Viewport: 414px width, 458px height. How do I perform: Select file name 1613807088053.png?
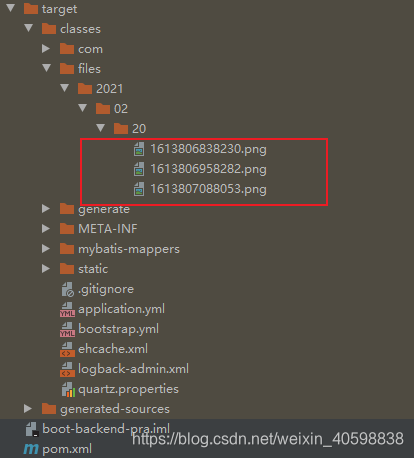[x=208, y=189]
